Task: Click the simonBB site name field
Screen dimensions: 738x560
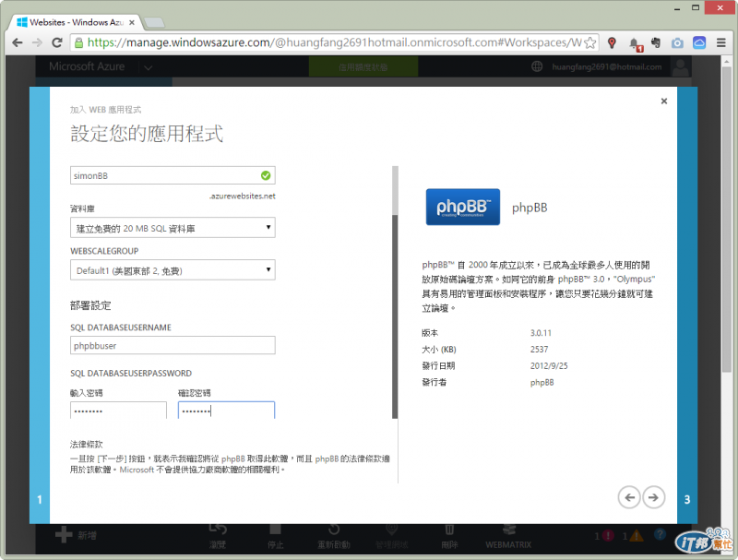Action: (173, 175)
